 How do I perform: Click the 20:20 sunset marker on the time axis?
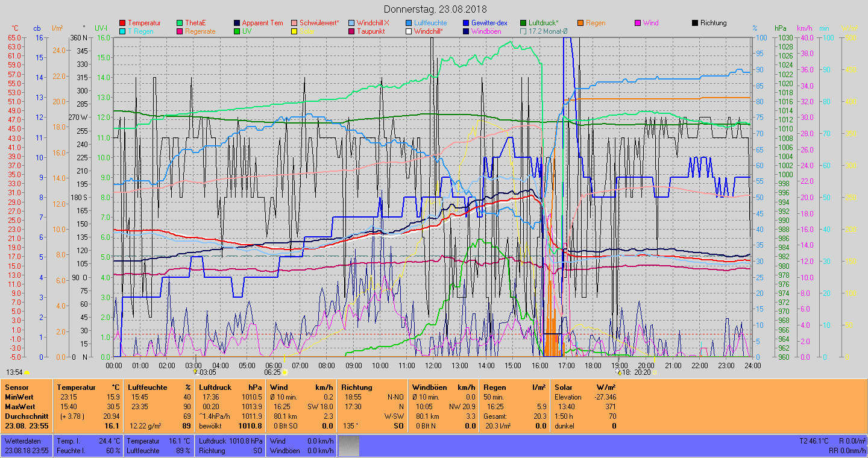tap(655, 372)
